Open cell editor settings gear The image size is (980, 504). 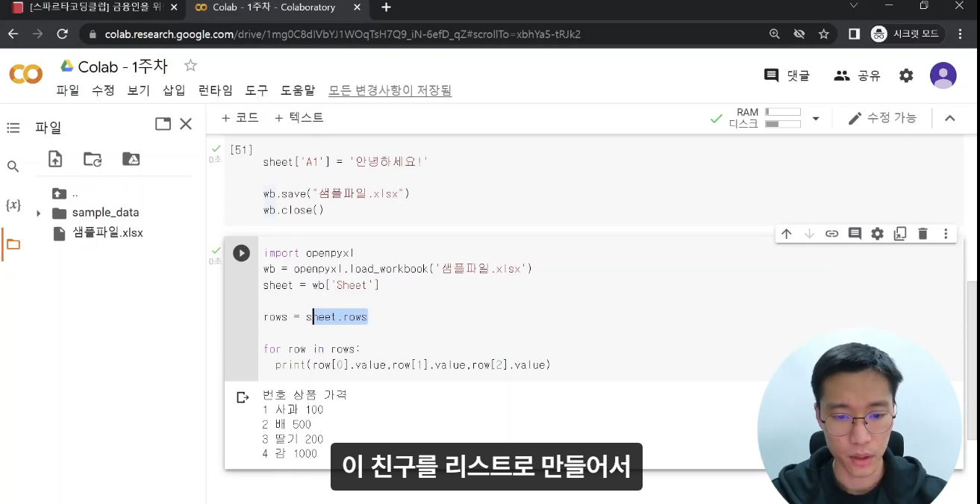tap(877, 234)
